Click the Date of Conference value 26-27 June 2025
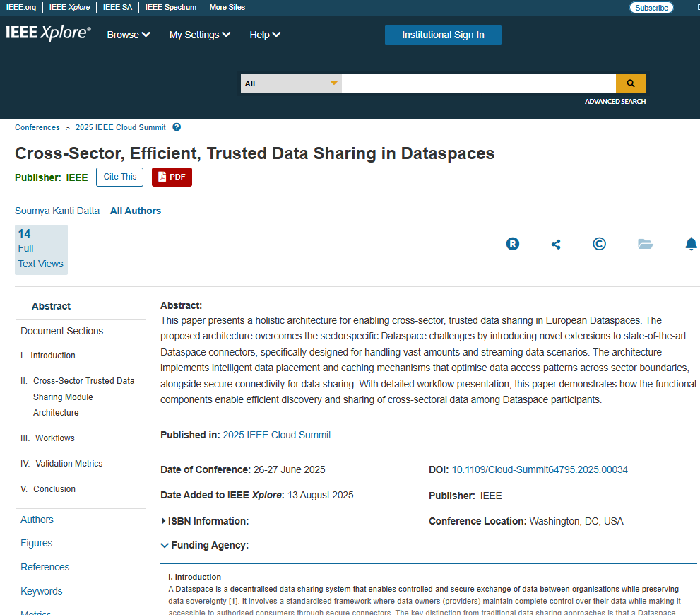Image resolution: width=700 pixels, height=615 pixels. click(290, 470)
